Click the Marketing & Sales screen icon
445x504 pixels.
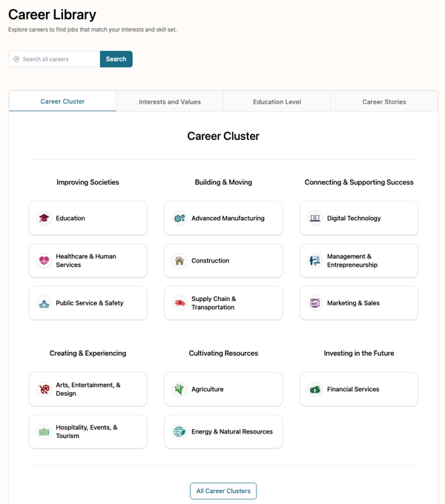pyautogui.click(x=314, y=303)
